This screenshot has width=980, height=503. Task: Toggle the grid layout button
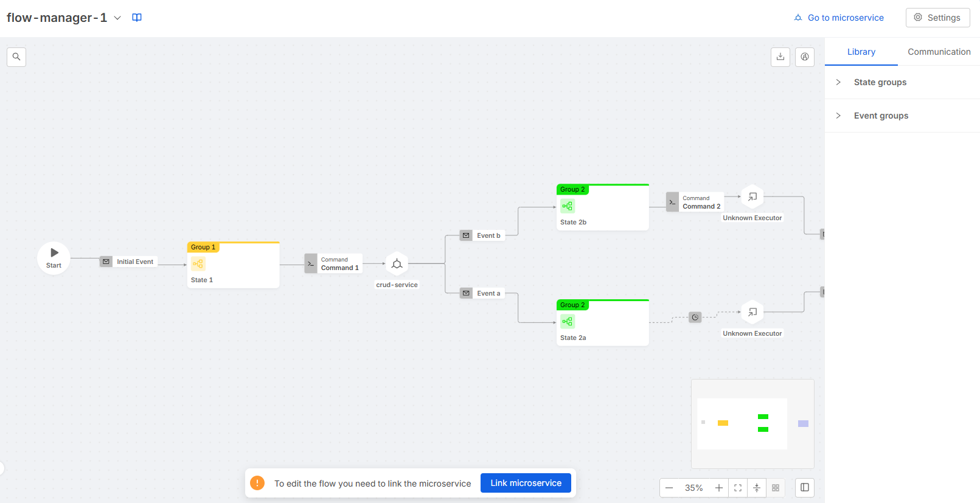776,488
